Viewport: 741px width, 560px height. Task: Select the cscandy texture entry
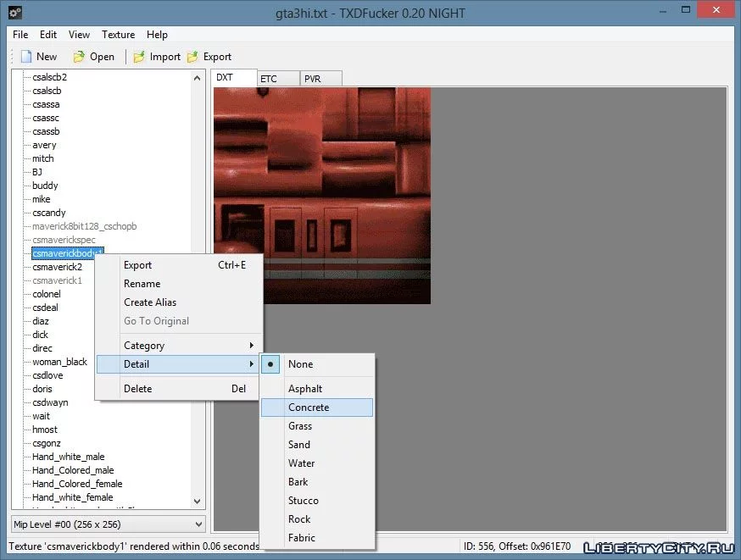49,213
